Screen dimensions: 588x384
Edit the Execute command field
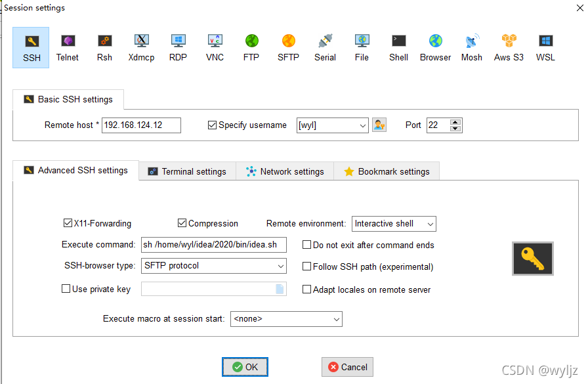tap(214, 244)
